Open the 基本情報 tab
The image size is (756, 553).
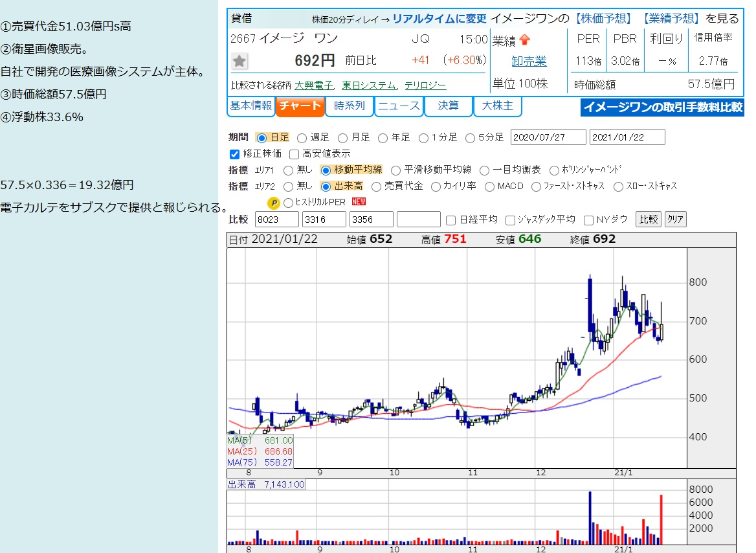click(250, 106)
